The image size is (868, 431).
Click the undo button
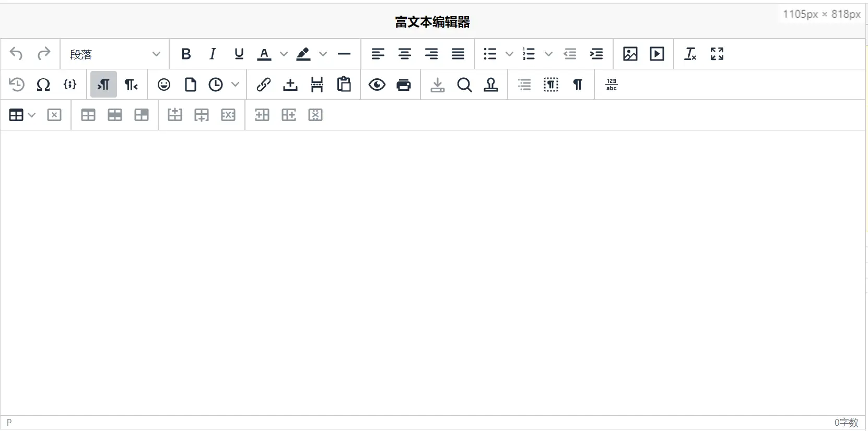point(16,54)
